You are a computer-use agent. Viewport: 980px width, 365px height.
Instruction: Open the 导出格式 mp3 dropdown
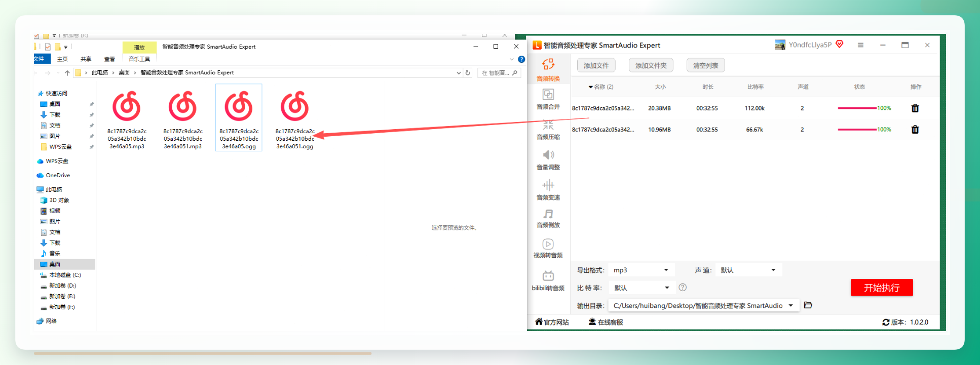click(641, 270)
